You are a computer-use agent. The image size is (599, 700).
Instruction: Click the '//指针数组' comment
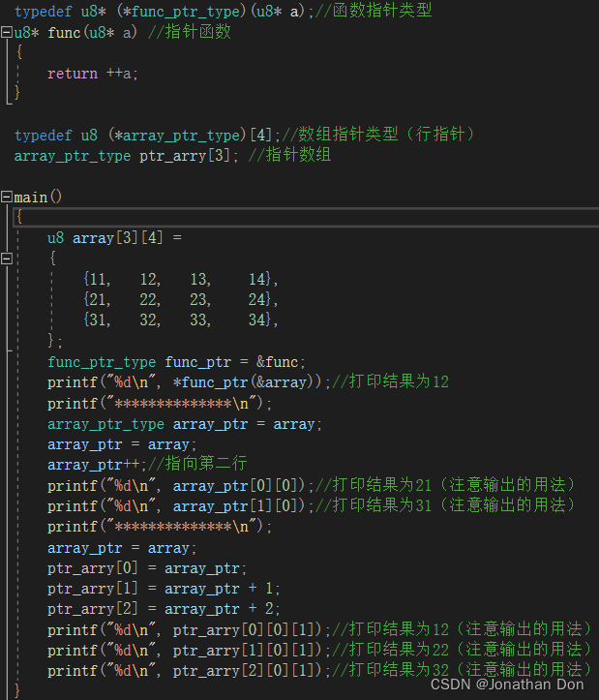point(289,155)
